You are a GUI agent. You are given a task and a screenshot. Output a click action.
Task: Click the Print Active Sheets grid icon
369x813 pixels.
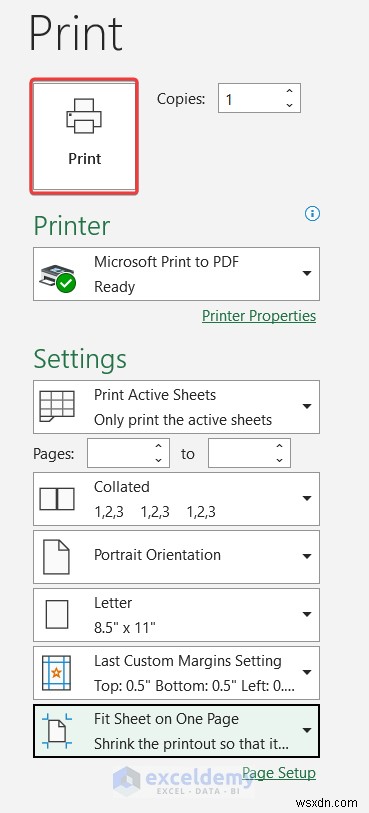(57, 406)
